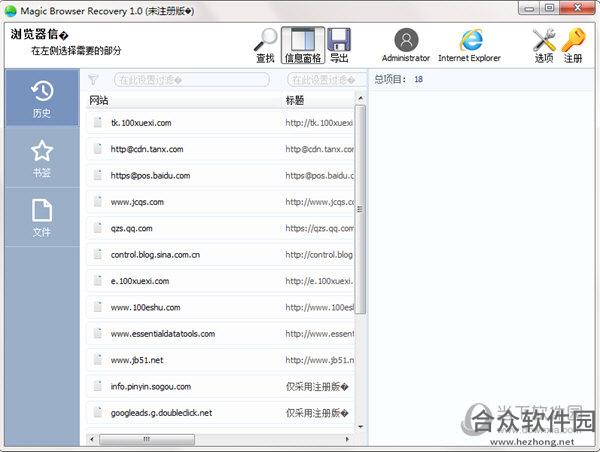Select the tk.100xuexi.com row

pyautogui.click(x=220, y=122)
